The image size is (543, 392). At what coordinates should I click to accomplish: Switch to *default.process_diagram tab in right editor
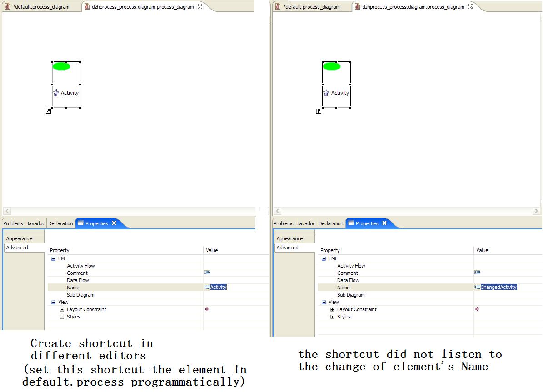tap(311, 6)
